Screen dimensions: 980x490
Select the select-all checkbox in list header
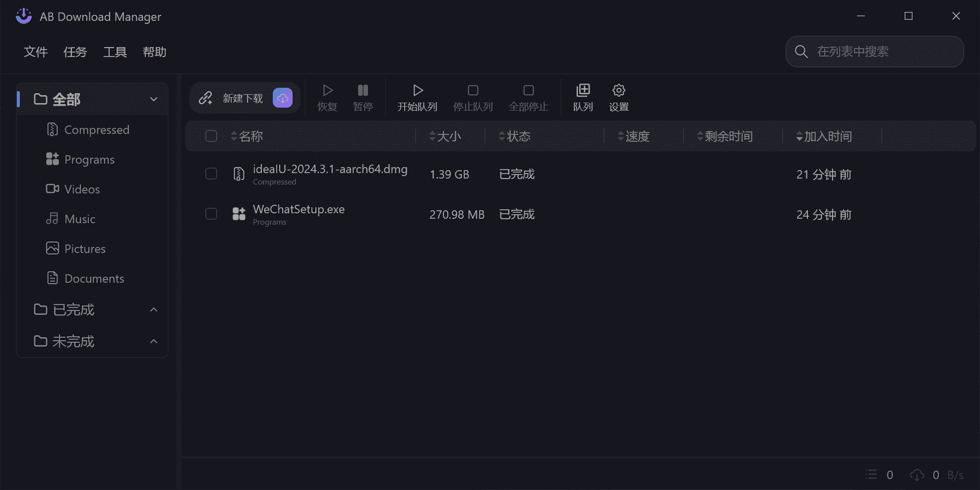211,135
